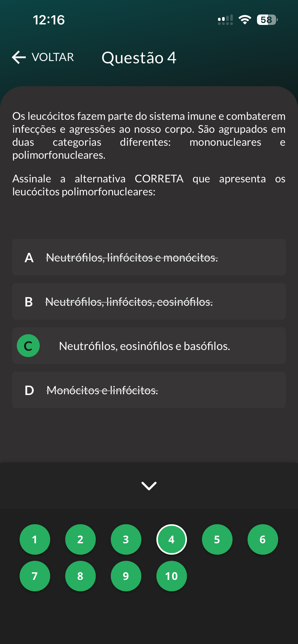This screenshot has width=298, height=644.
Task: Jump to question 7
Action: pos(35,576)
